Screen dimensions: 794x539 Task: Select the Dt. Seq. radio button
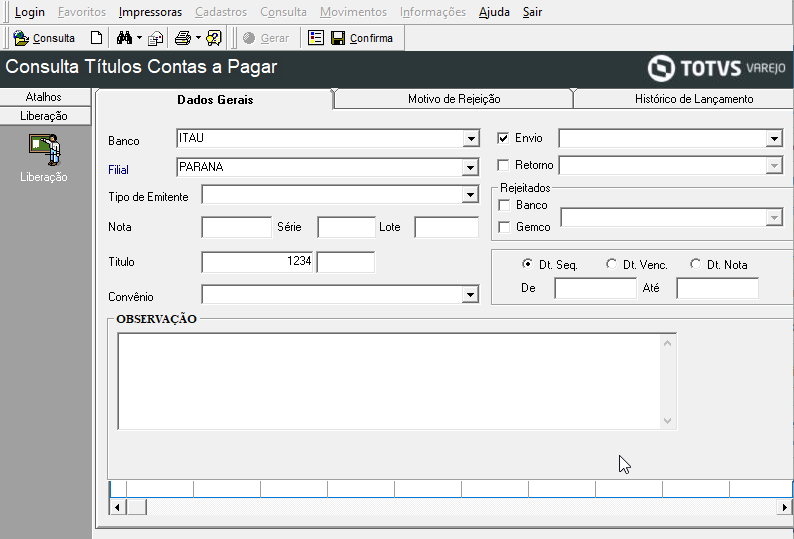pyautogui.click(x=527, y=264)
